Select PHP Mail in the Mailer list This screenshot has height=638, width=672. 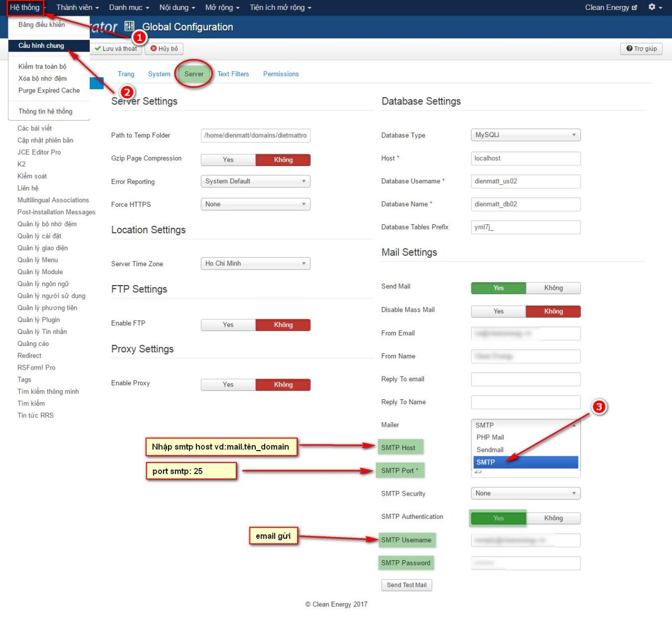(526, 437)
